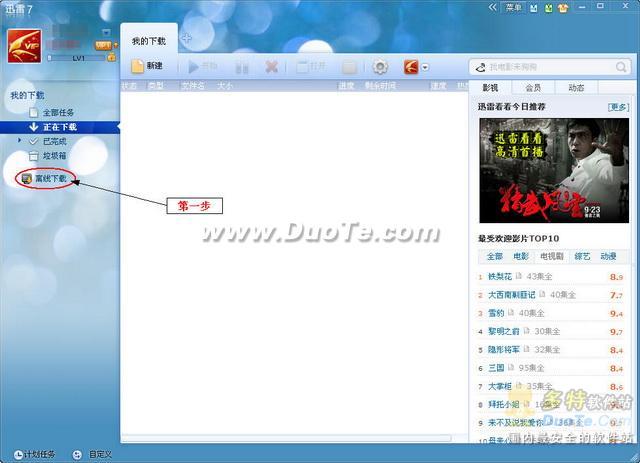640x463 pixels.
Task: Open 大西南剿匪记 in the TOP10 list
Action: [x=511, y=295]
